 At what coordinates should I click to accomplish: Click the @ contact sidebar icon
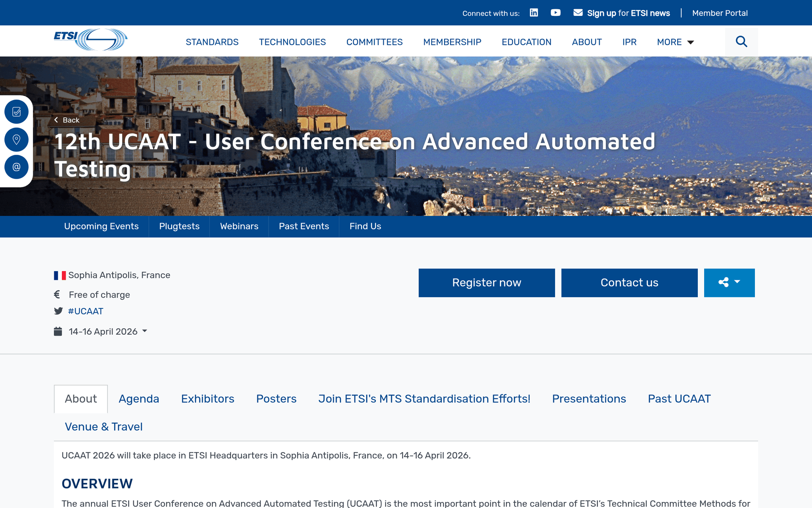16,167
